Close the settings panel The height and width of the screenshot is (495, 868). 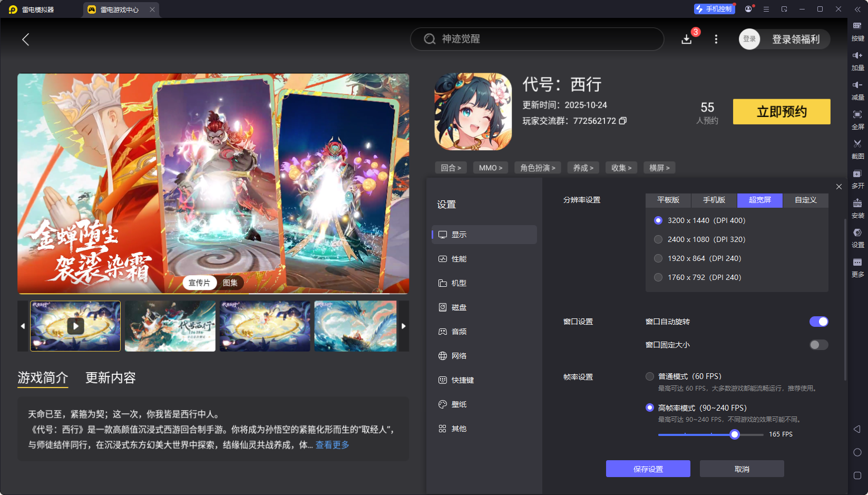(839, 187)
